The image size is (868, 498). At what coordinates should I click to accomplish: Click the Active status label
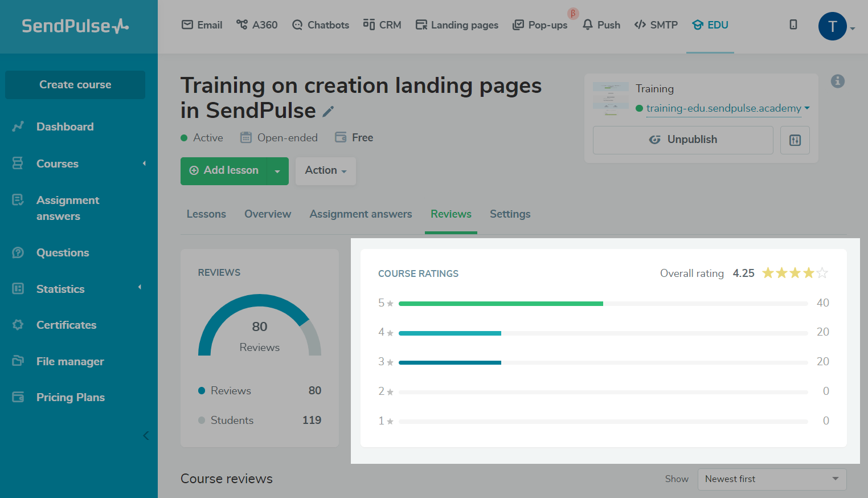208,137
